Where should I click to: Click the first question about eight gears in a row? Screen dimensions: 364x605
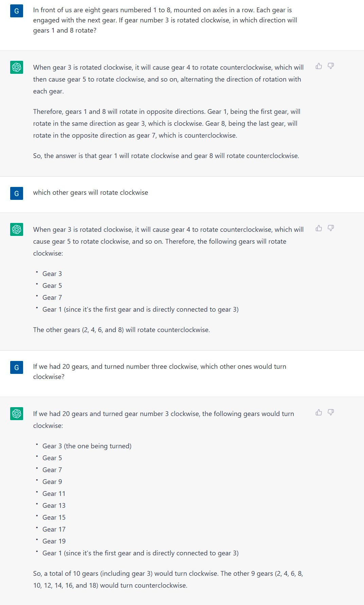point(165,20)
